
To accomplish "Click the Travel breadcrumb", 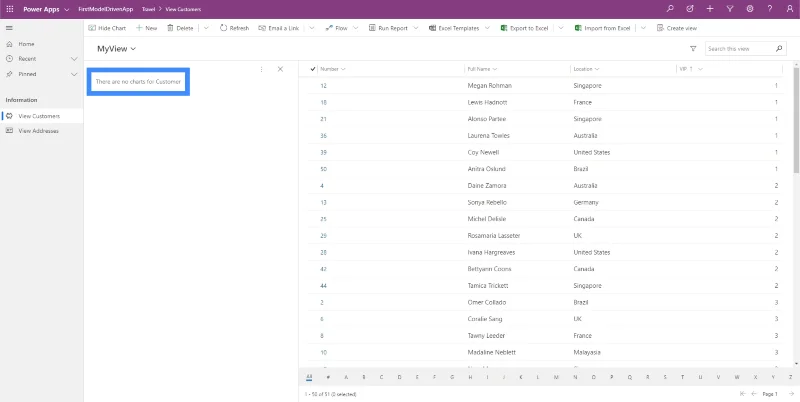I will pyautogui.click(x=148, y=9).
